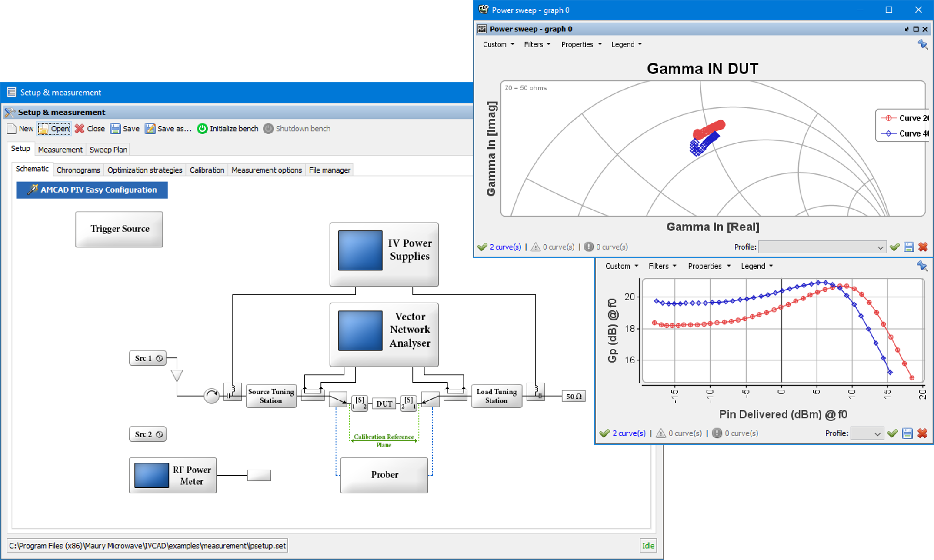
Task: Open the Chronograms sub-tab
Action: click(x=78, y=170)
